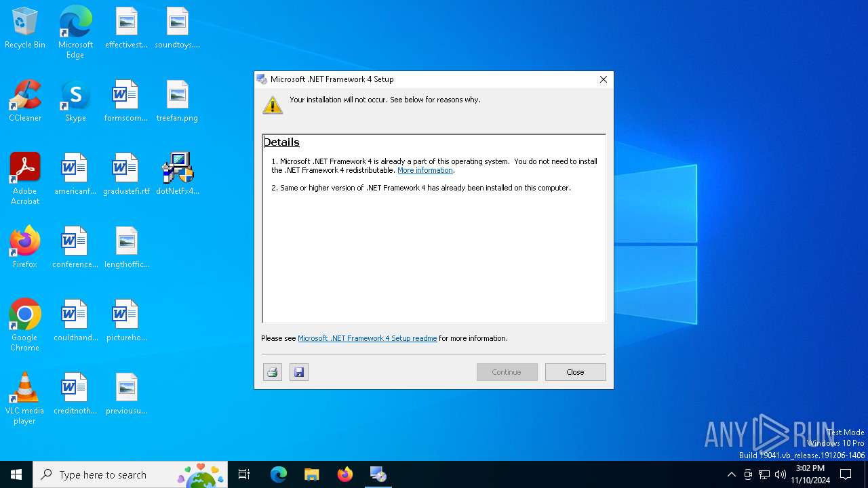This screenshot has width=868, height=488.
Task: Select the CCleaner desktop shortcut
Action: (25, 102)
